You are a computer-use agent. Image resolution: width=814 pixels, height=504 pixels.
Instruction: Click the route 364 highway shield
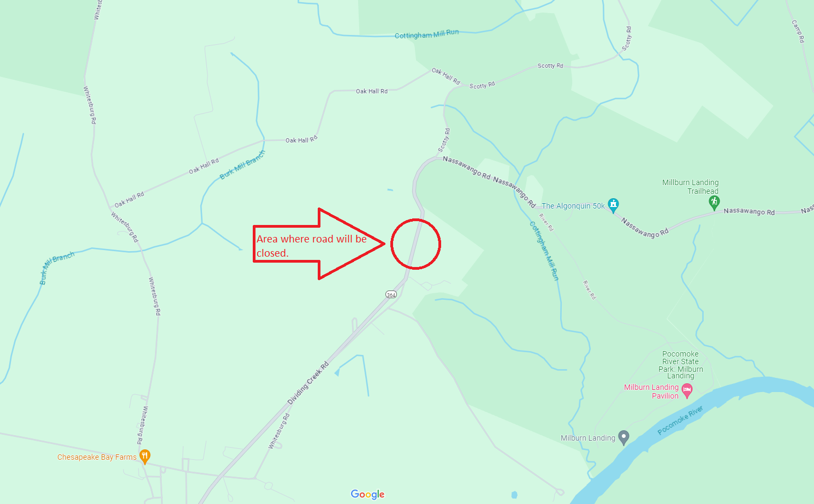tap(391, 294)
